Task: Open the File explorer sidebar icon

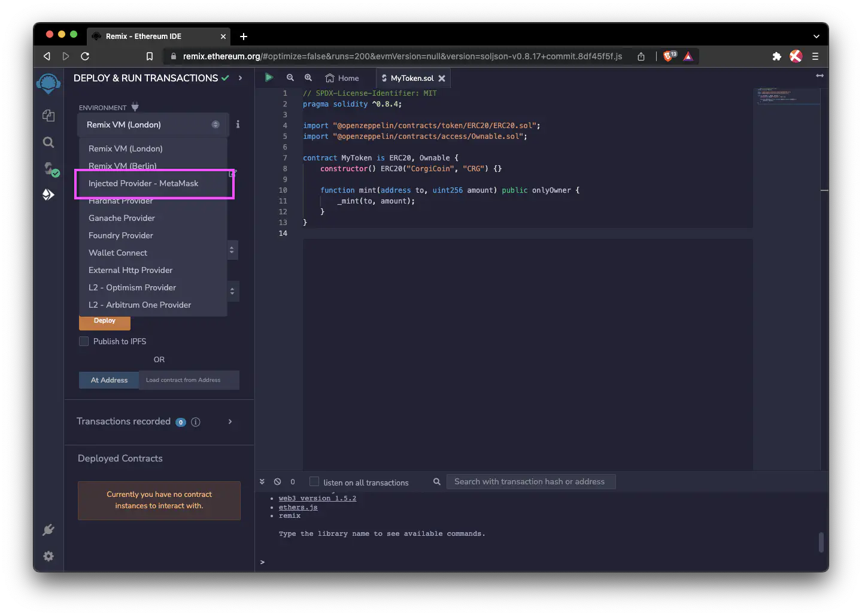Action: point(48,116)
